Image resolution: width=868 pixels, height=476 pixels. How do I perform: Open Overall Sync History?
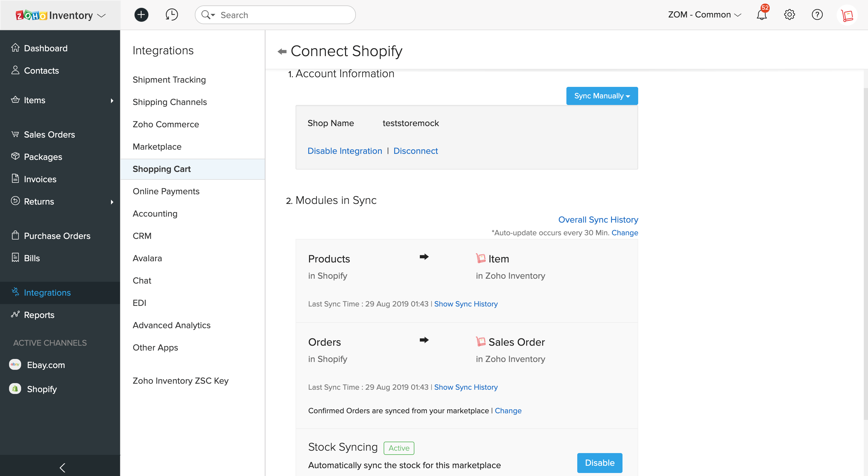click(598, 220)
